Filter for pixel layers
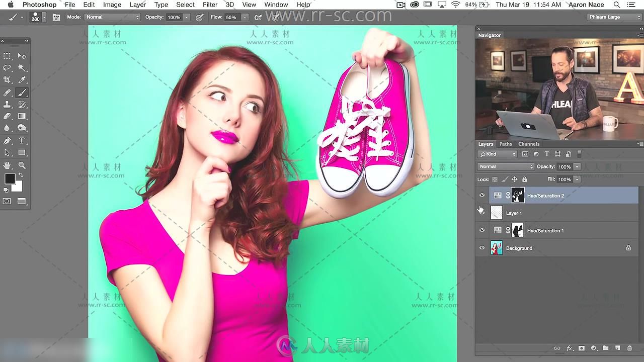The width and height of the screenshot is (644, 362). pos(525,154)
